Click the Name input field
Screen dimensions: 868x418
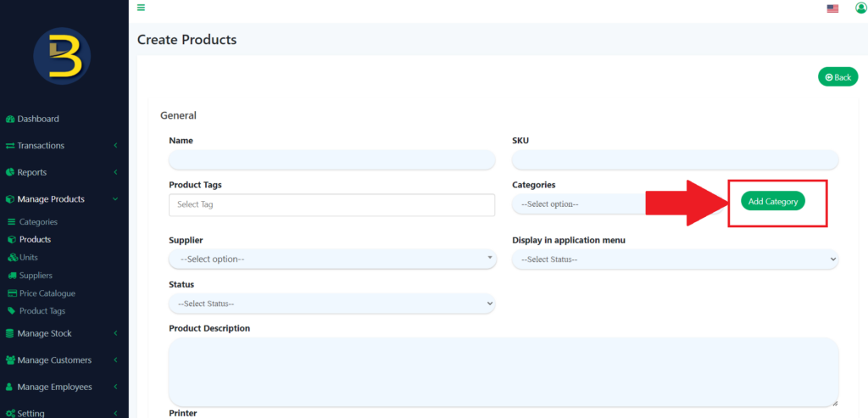click(332, 160)
